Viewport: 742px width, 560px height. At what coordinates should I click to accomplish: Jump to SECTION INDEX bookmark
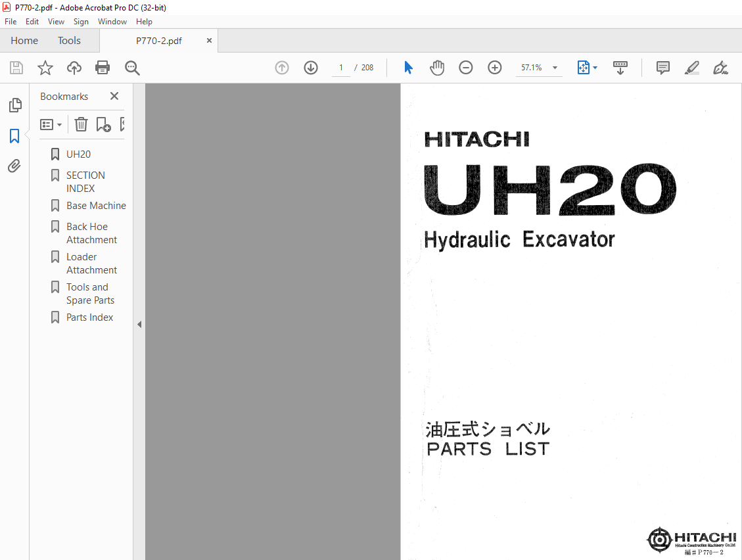[x=85, y=182]
